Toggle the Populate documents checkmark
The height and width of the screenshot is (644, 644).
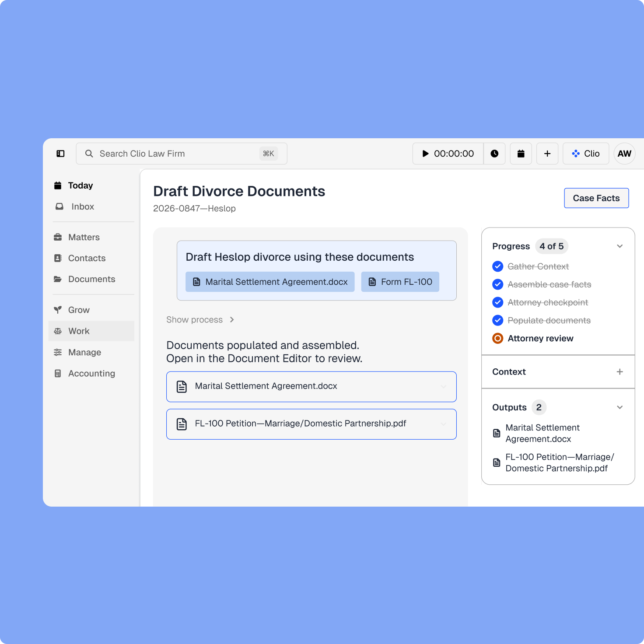coord(497,320)
